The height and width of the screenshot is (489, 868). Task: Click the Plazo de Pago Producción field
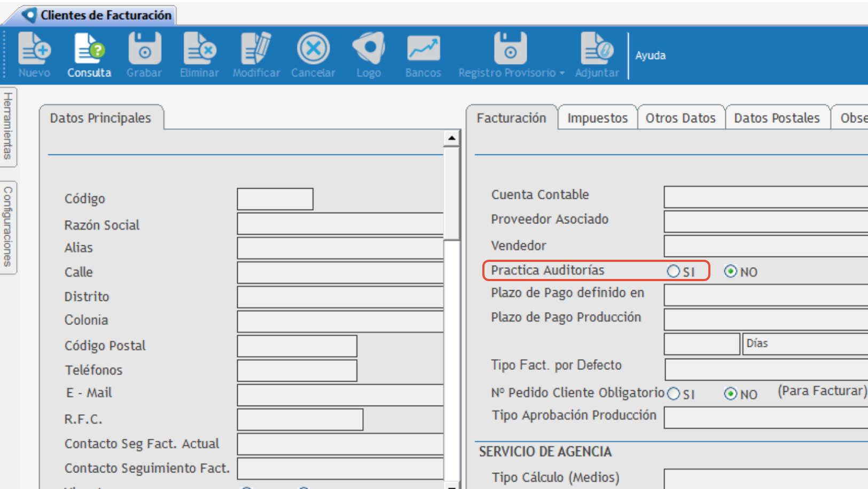(766, 320)
